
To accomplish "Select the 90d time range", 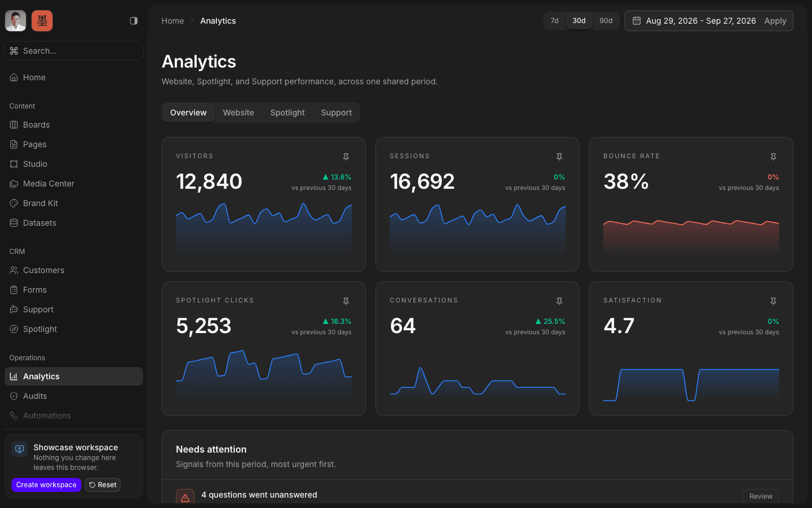I will pyautogui.click(x=606, y=21).
